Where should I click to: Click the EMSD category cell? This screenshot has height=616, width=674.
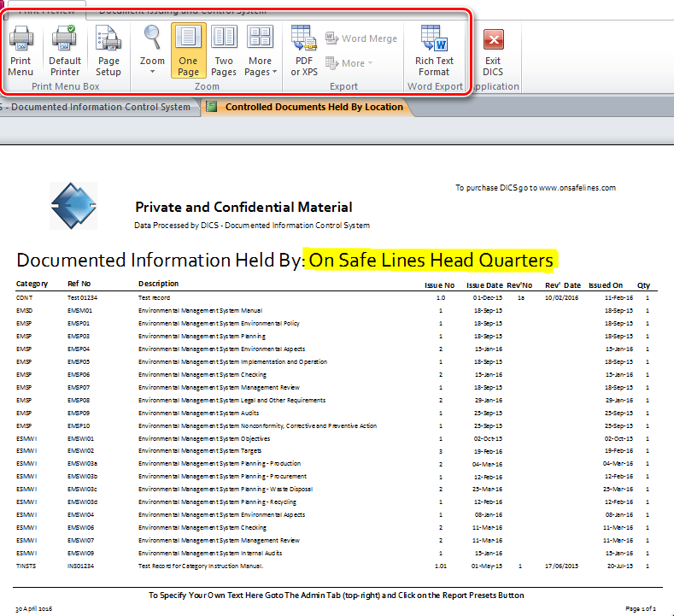24,310
